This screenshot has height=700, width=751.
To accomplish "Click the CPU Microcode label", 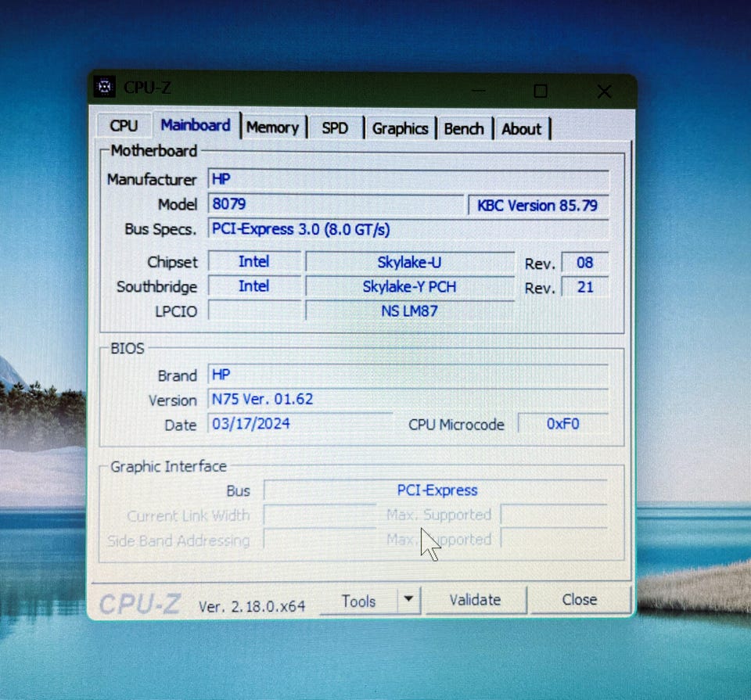I will click(x=456, y=425).
